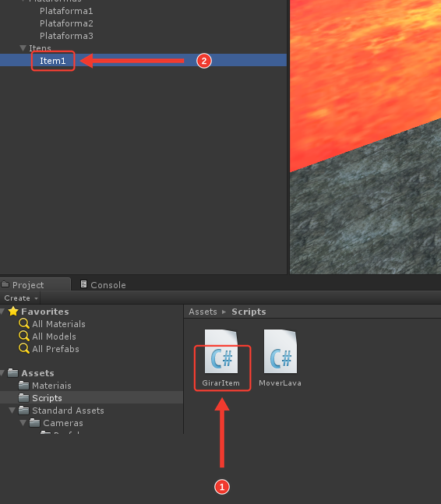
Task: Select the Scripts folder in tree
Action: point(92,398)
